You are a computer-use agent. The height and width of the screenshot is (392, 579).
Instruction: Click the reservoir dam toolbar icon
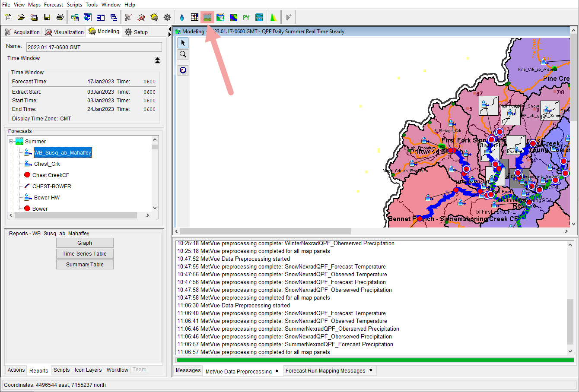click(x=220, y=17)
